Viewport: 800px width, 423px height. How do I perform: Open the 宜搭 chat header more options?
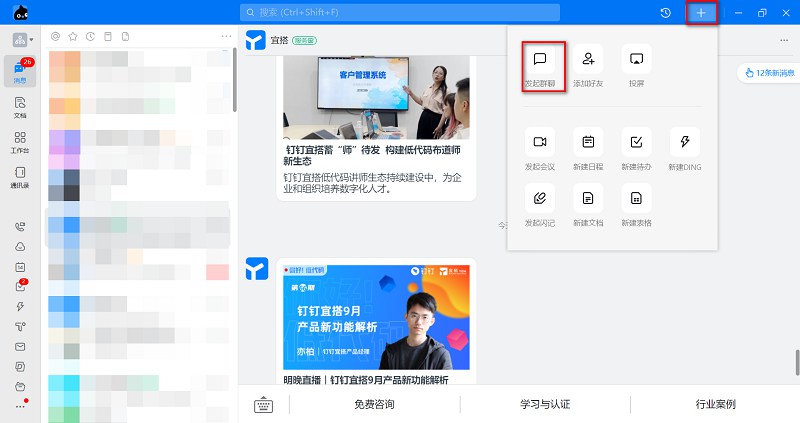tap(784, 40)
